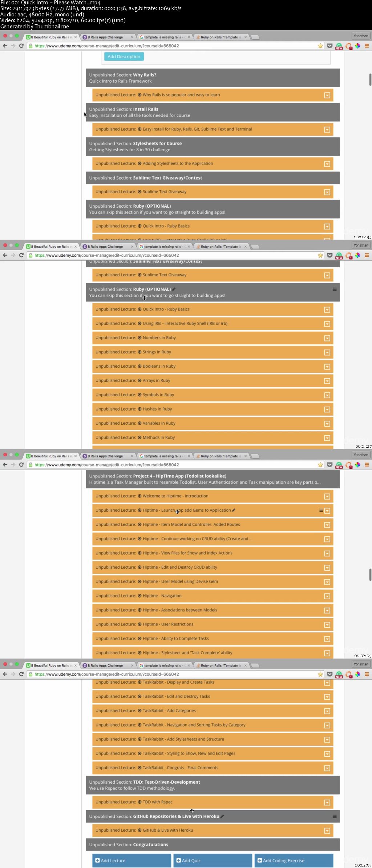Select the 'Stylesheets for Course' section header
The image size is (372, 868).
click(x=213, y=147)
